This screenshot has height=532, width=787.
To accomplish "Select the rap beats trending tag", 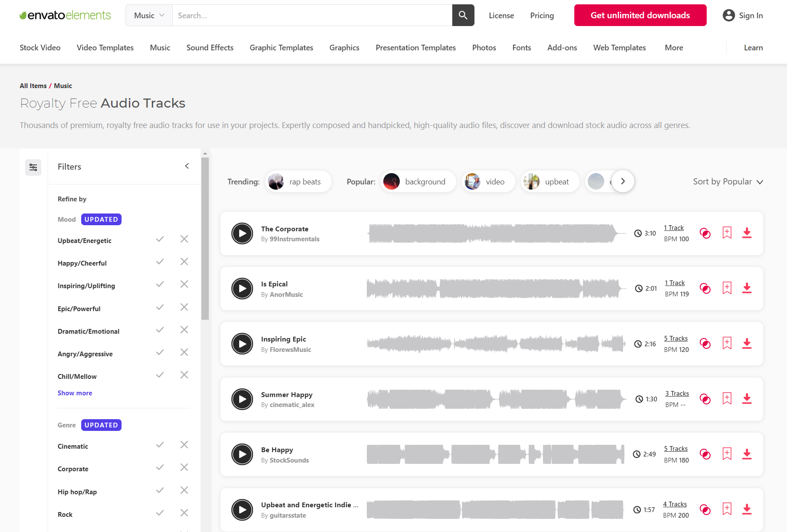I will 299,181.
